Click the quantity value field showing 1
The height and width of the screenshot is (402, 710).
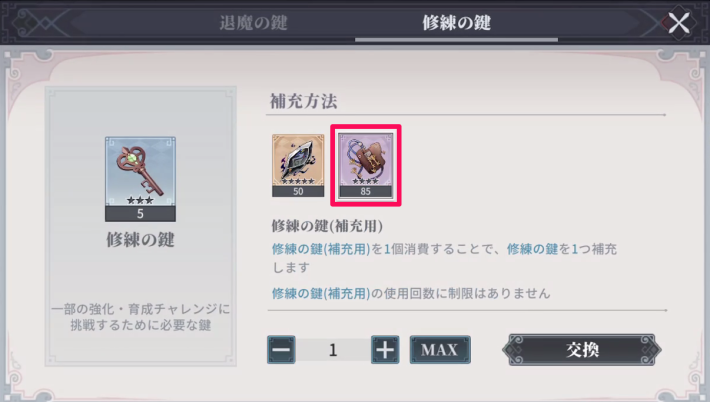(333, 350)
